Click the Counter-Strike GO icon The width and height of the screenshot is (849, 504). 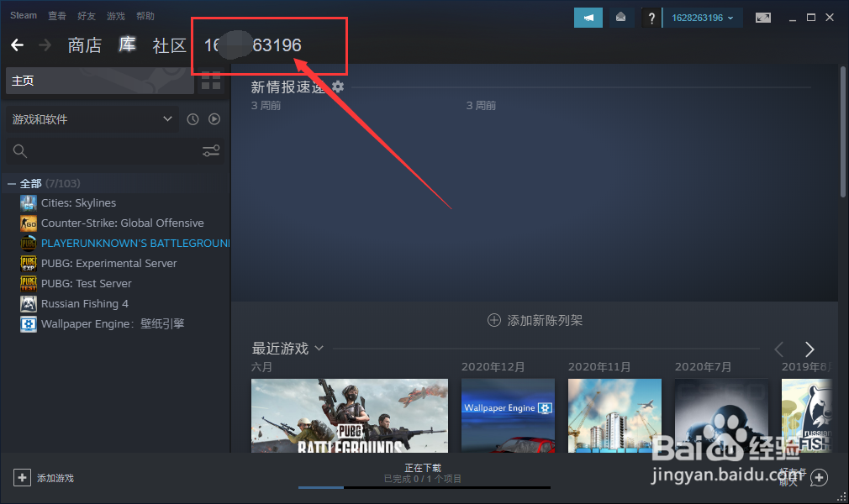(x=28, y=223)
